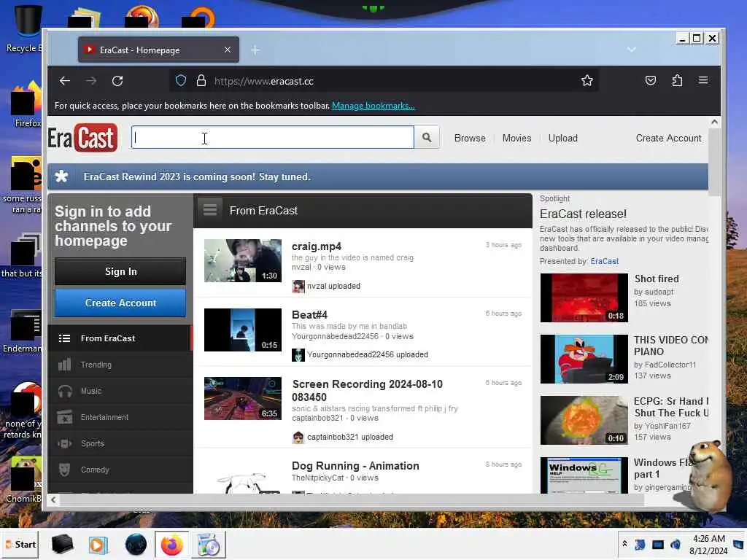Open the Firefox extensions puzzle icon

click(677, 80)
